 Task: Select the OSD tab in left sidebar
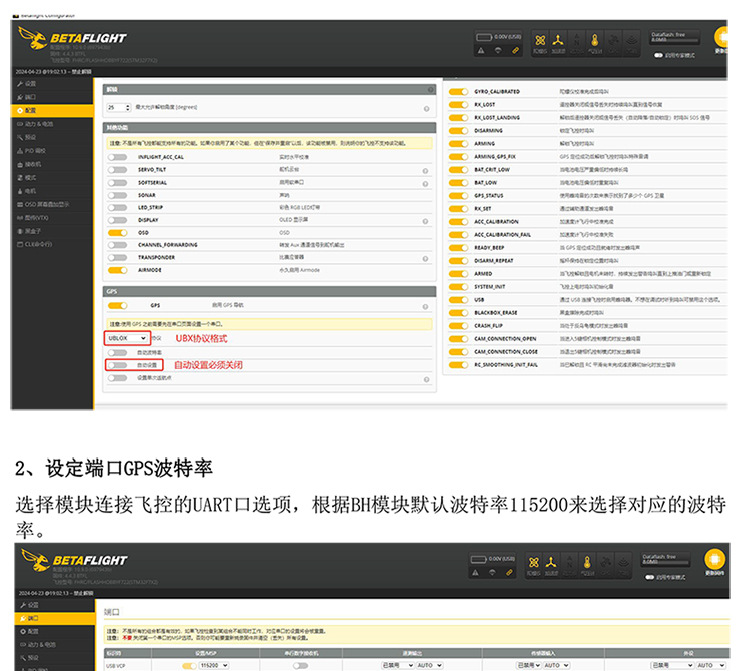(x=43, y=204)
